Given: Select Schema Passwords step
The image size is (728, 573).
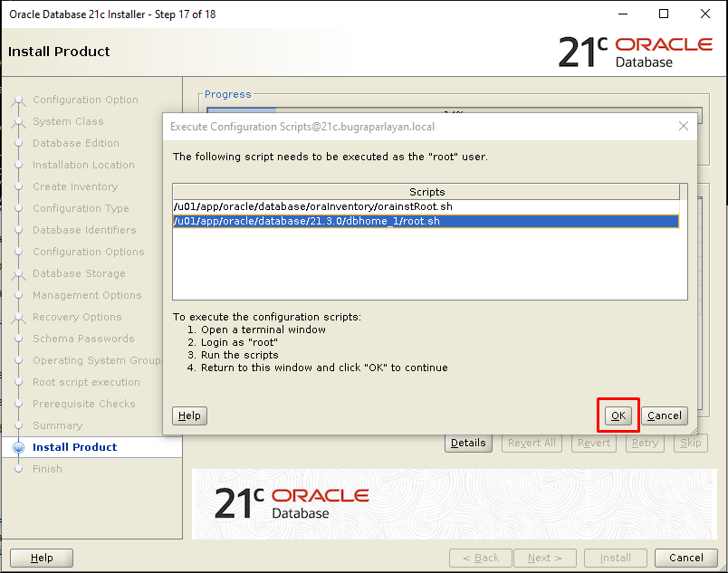Looking at the screenshot, I should point(83,339).
